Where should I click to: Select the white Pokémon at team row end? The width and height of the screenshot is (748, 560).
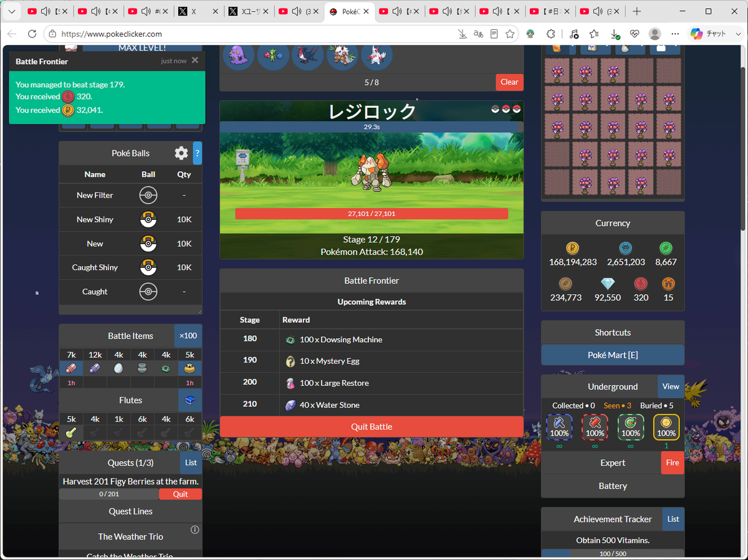(x=376, y=56)
